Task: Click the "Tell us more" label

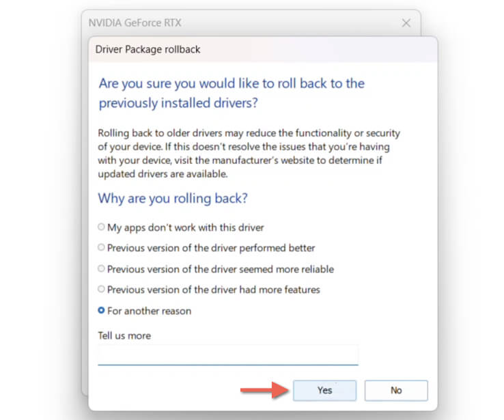Action: pos(124,335)
